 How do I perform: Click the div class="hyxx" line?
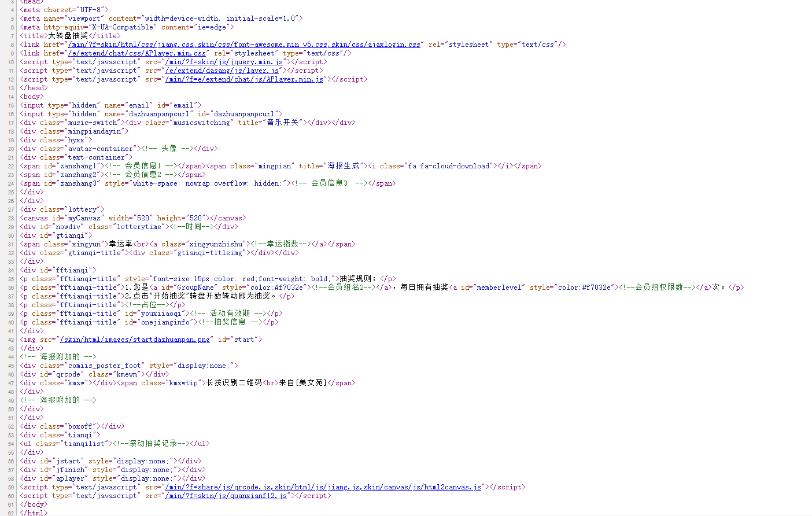coord(56,140)
